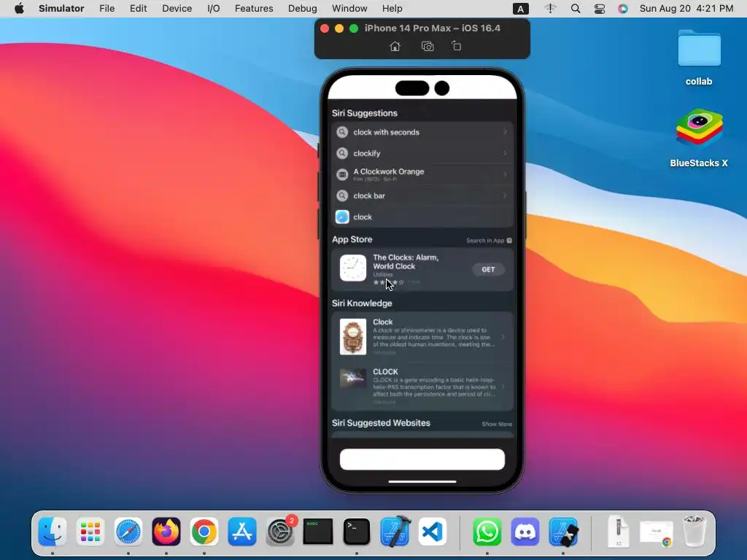Open Simulator app in the Dock
The width and height of the screenshot is (747, 560).
(563, 532)
